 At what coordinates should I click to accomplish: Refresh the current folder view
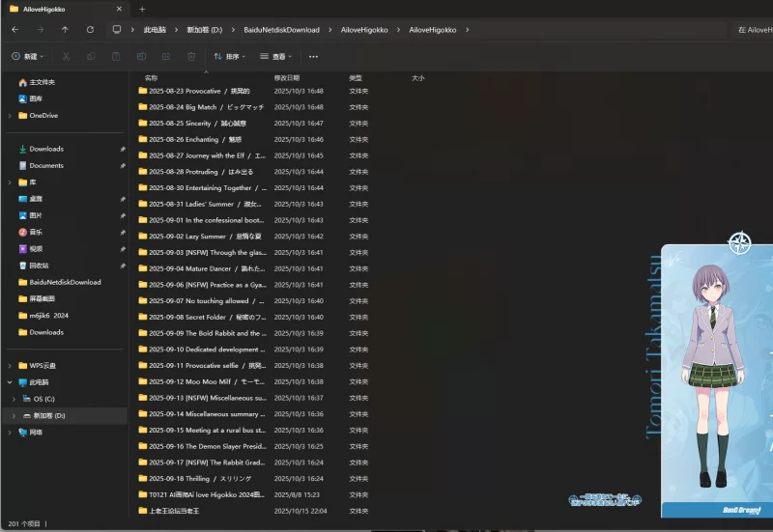click(x=90, y=30)
